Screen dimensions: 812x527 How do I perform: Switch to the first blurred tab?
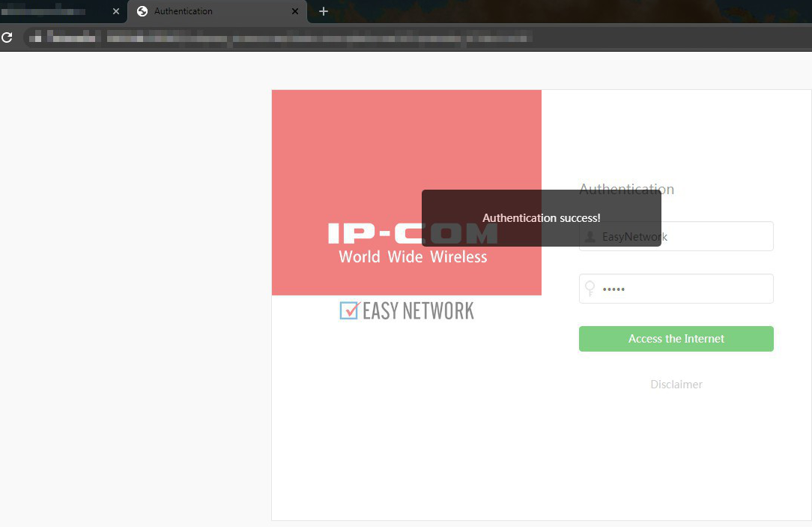coord(62,11)
